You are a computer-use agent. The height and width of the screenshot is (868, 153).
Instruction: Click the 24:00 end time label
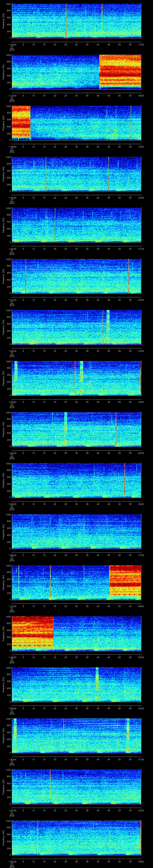141,402
